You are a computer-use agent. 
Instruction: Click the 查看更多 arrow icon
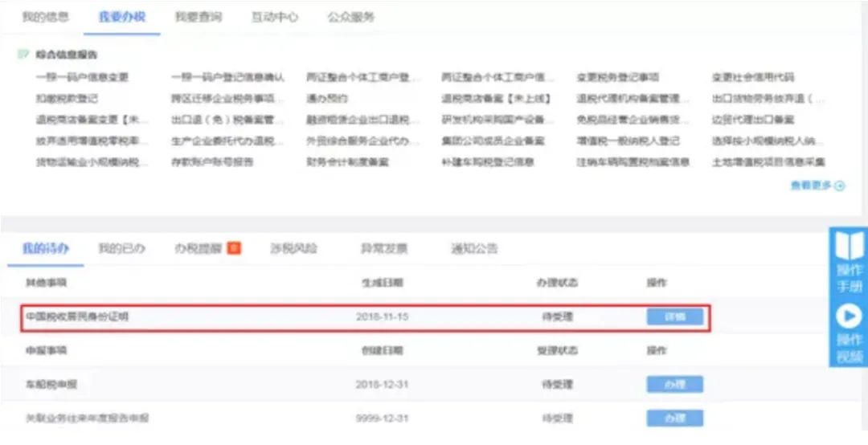pos(840,186)
